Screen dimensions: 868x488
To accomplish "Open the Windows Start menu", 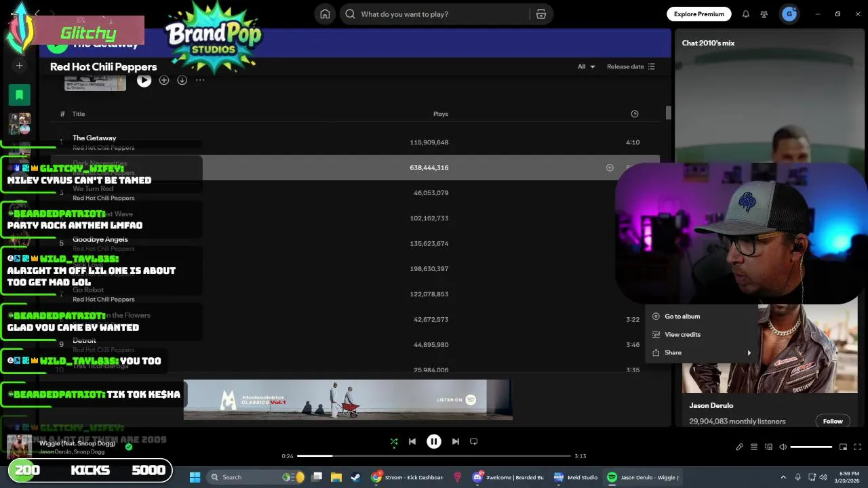I will point(195,477).
